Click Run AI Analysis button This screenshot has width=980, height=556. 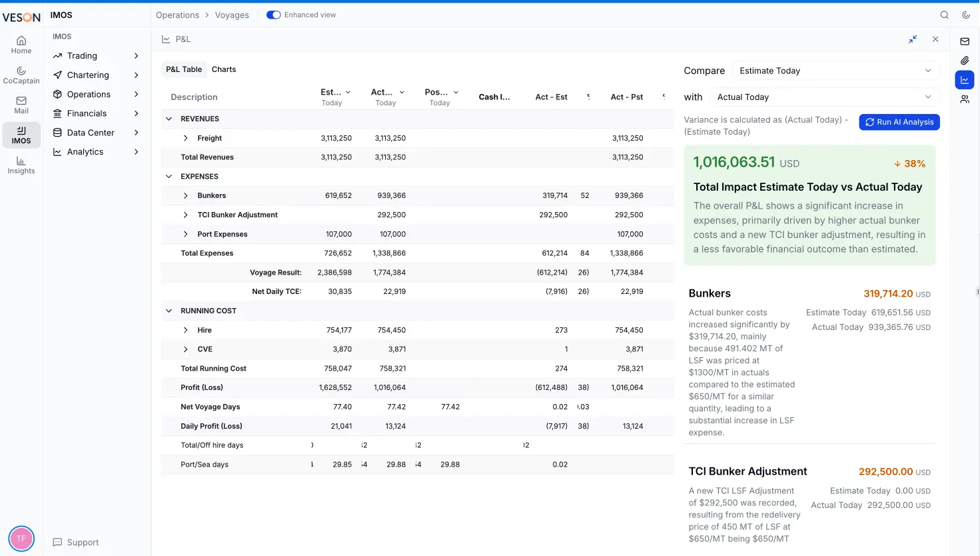pos(899,122)
